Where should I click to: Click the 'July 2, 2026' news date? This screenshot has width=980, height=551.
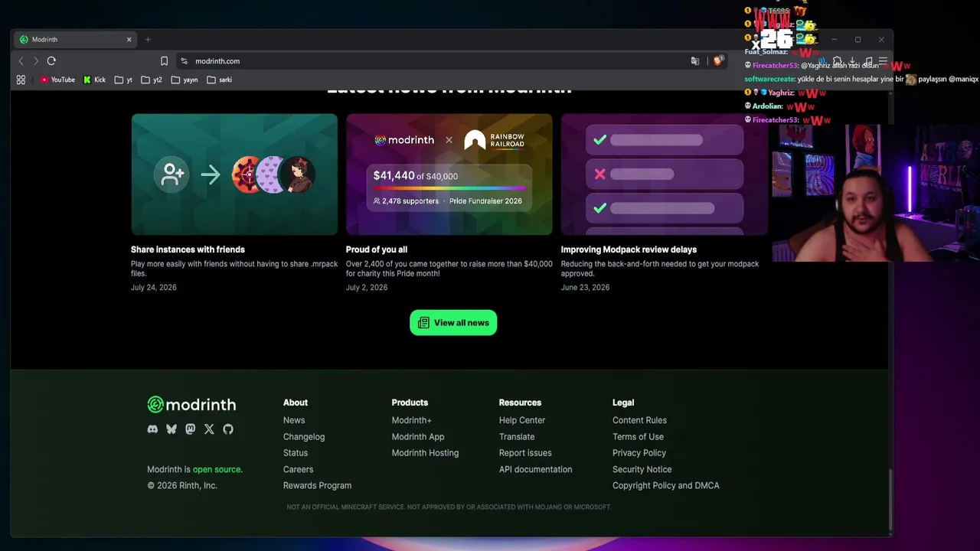coord(367,288)
